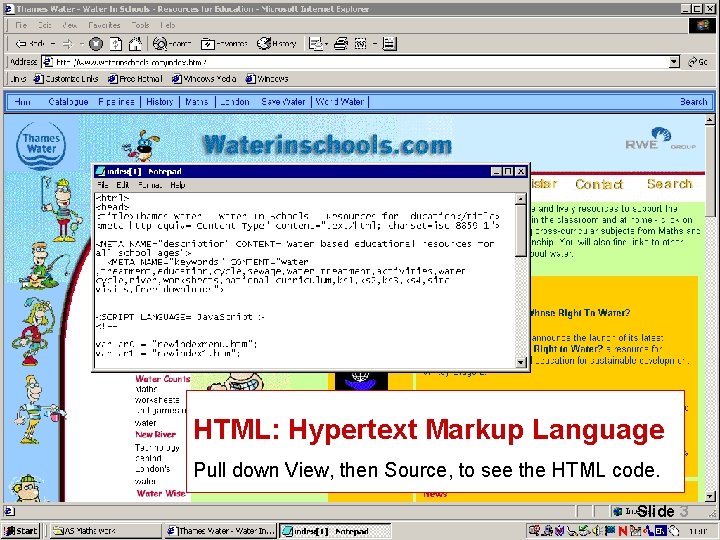Click the browser page scroll up arrow
Screen dimensions: 720x540
point(709,120)
